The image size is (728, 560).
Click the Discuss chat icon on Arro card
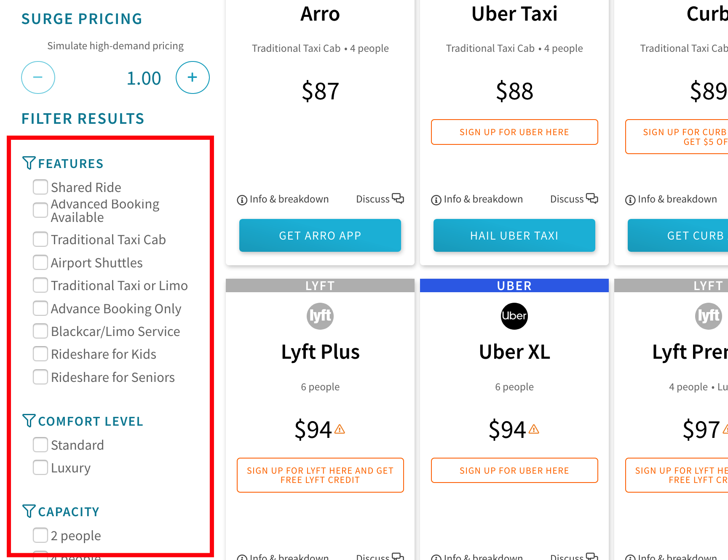pos(398,198)
